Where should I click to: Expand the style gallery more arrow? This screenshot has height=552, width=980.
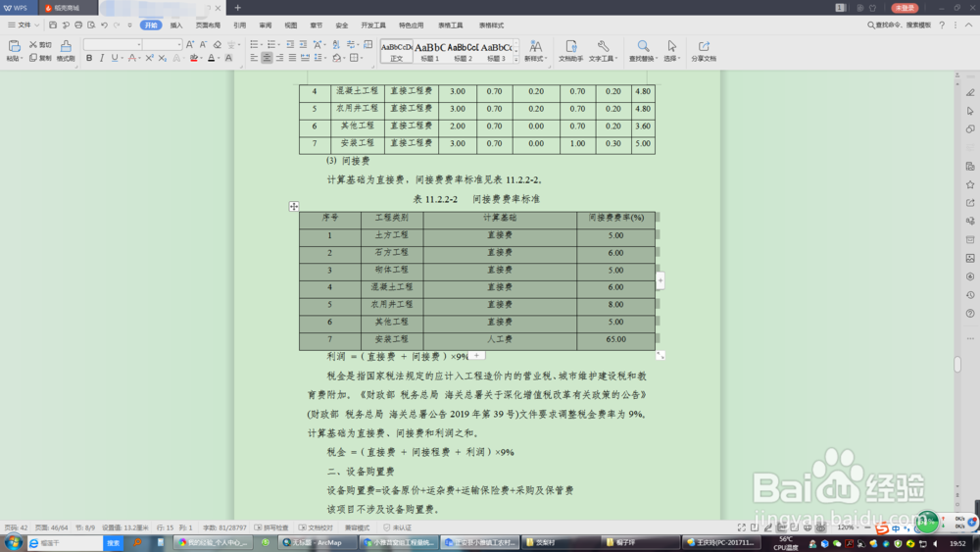click(516, 60)
